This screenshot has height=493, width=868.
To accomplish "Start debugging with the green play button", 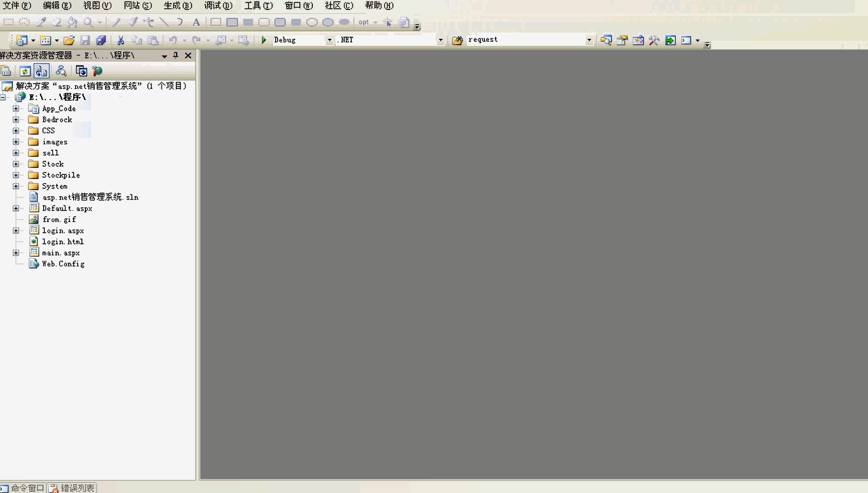I will point(264,40).
